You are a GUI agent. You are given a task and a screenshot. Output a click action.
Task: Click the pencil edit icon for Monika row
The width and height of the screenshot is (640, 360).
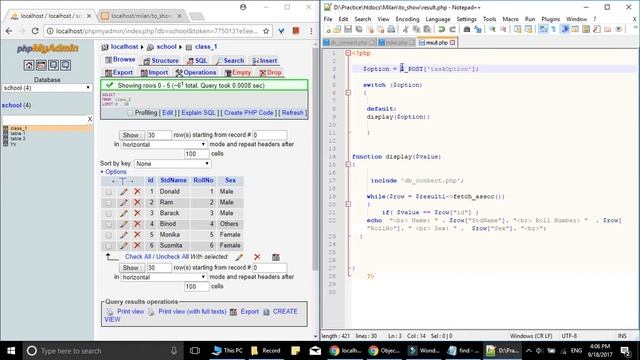[x=124, y=235]
